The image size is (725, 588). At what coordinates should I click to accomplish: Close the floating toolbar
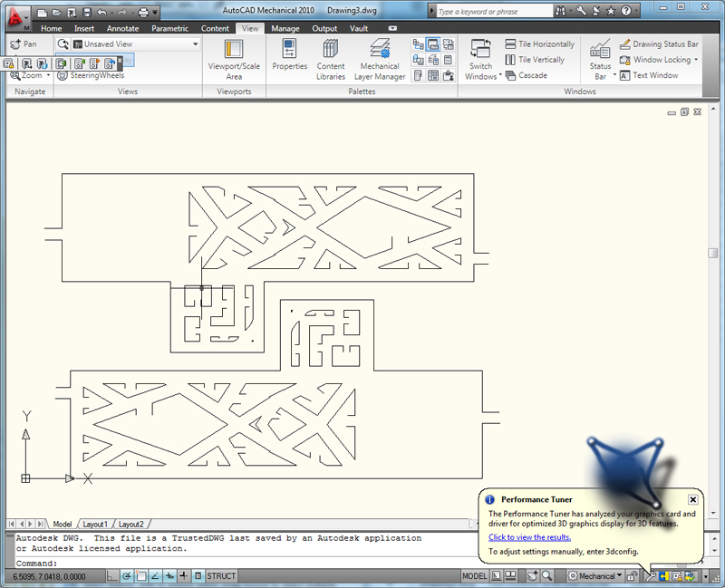(x=120, y=60)
